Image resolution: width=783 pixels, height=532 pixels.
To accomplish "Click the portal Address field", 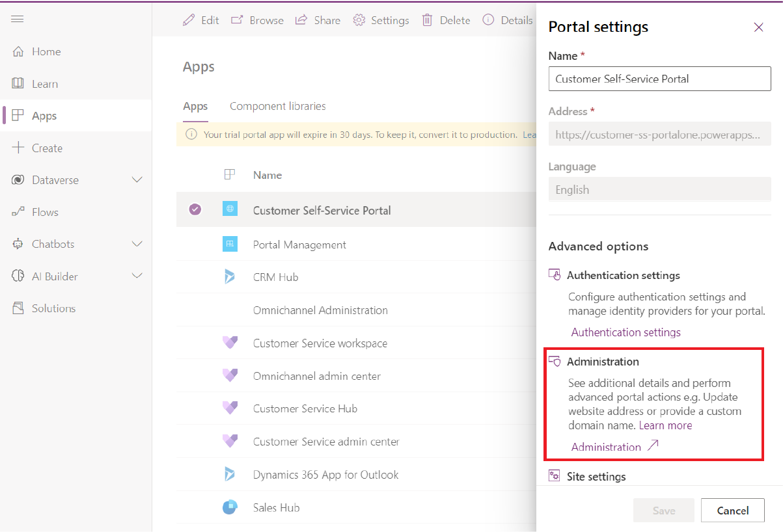I will 660,135.
